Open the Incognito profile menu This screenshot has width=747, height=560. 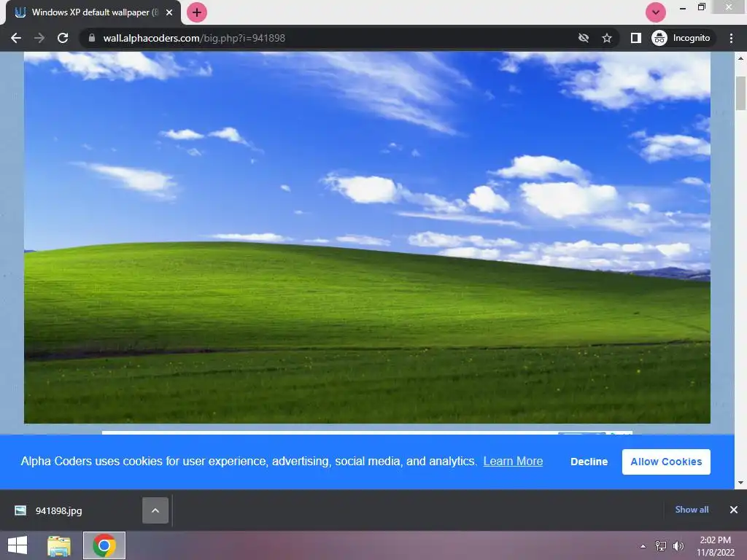(x=681, y=38)
